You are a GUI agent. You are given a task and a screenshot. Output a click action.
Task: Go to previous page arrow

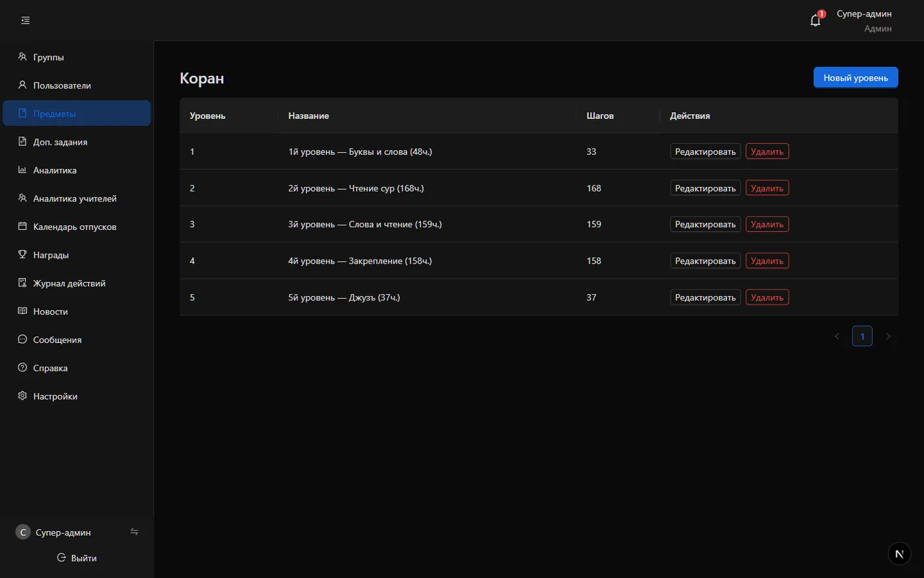click(x=837, y=336)
